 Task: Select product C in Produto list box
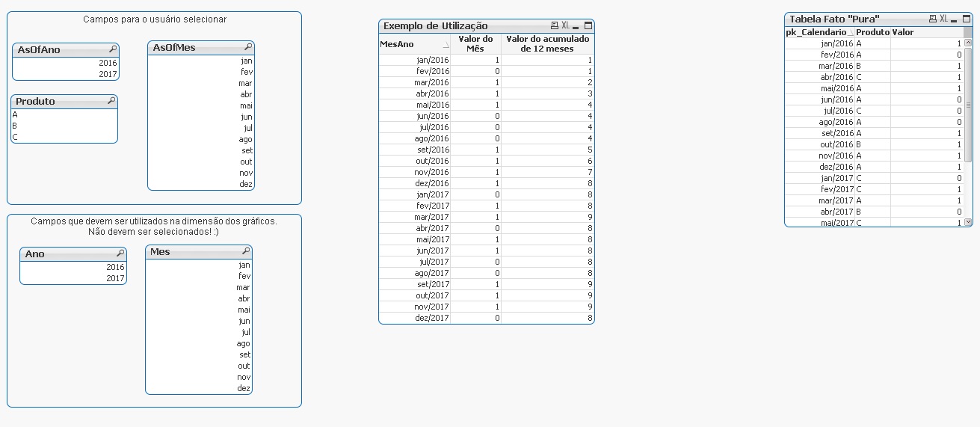[64, 137]
